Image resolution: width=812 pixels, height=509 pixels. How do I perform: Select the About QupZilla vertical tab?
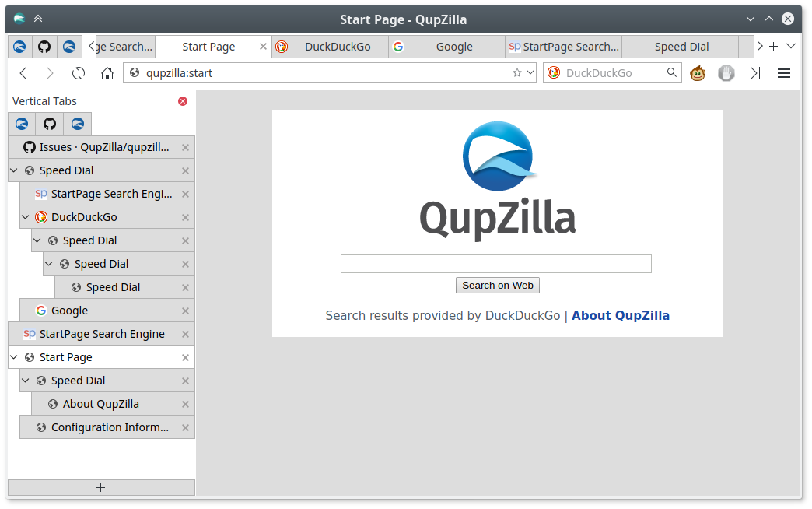pyautogui.click(x=113, y=404)
